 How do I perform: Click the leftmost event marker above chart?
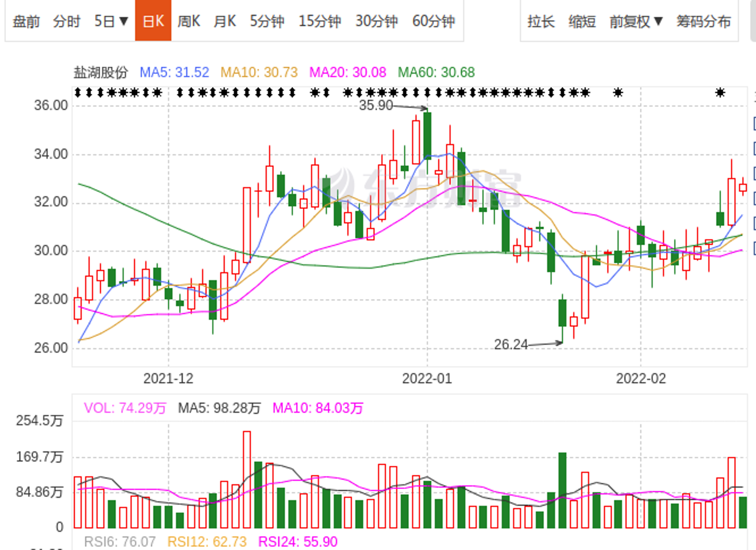pyautogui.click(x=78, y=93)
